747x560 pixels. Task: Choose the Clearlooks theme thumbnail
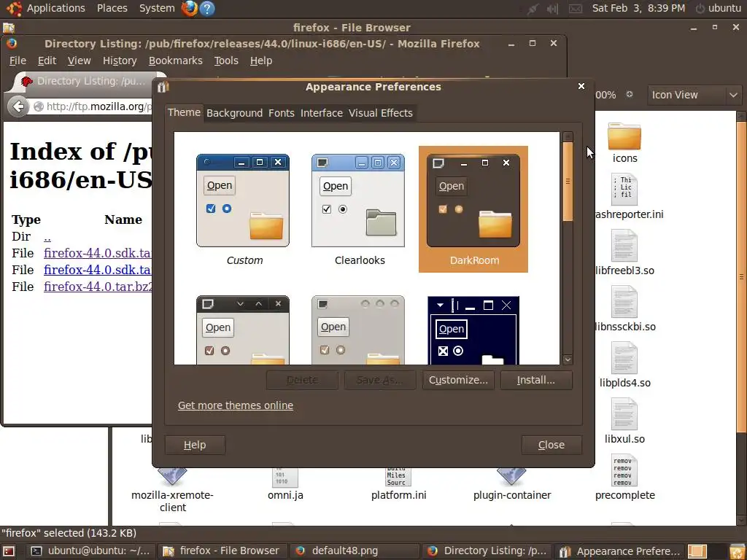point(358,209)
